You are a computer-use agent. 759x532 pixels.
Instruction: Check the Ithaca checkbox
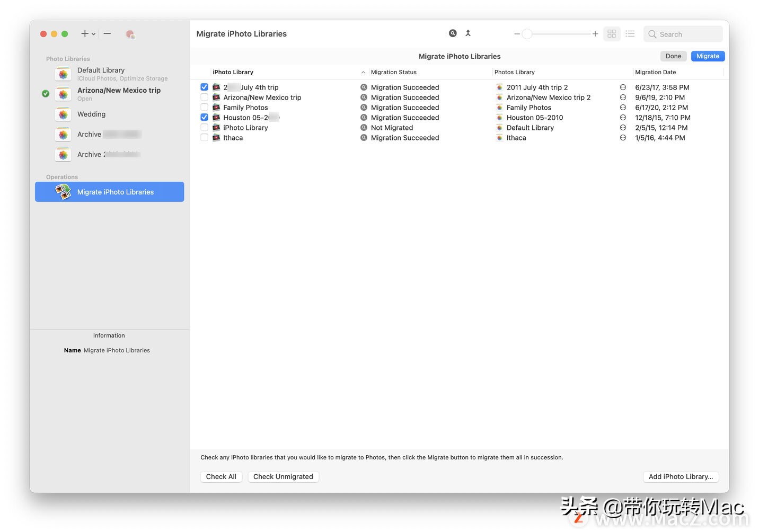(x=204, y=137)
